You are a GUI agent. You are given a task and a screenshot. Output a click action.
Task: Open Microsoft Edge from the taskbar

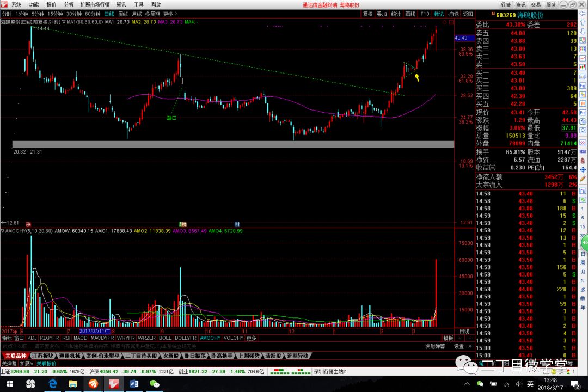pos(52,384)
